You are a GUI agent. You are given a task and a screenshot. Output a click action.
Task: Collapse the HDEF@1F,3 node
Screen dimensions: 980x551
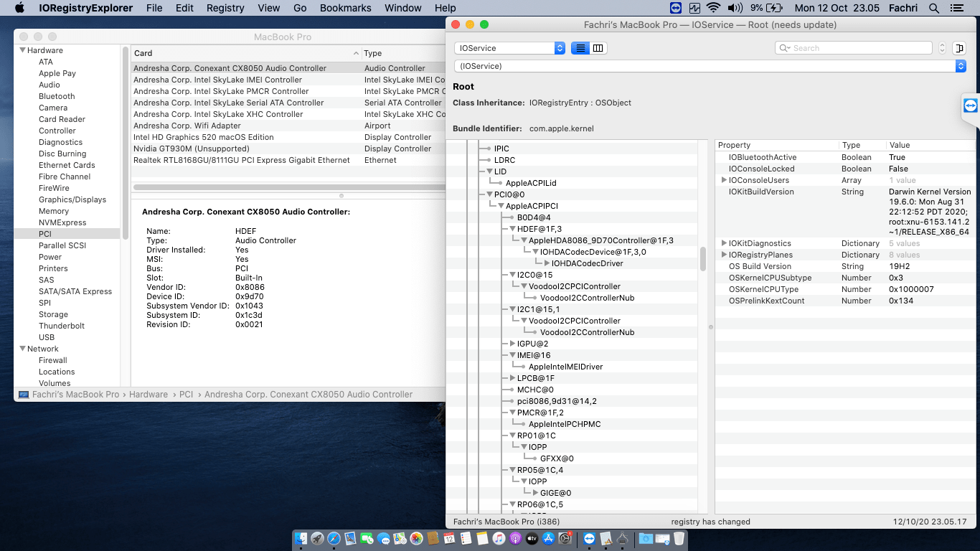tap(512, 229)
